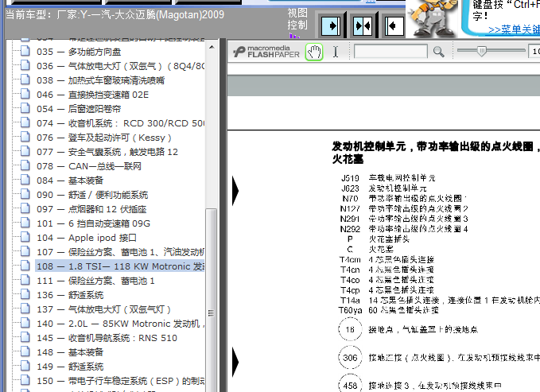
Task: Open 074 — 收音机系统 RCD 300 entry
Action: pos(120,123)
